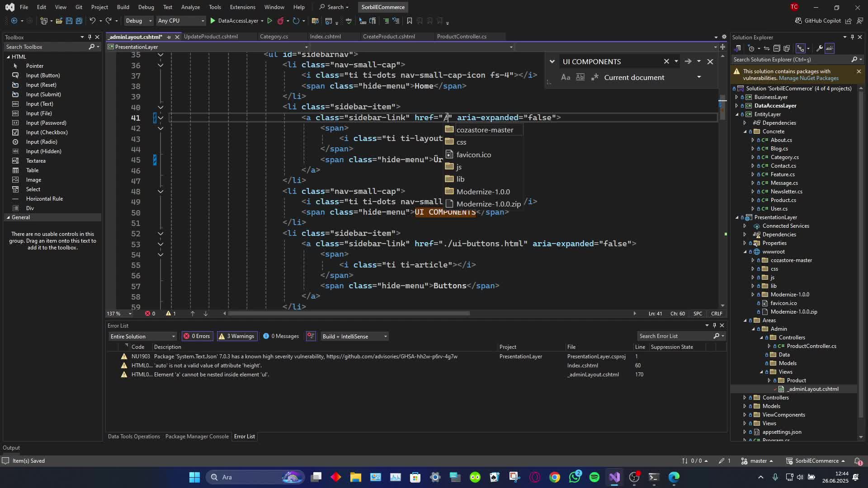
Task: Toggle Match case in Find panel
Action: pos(566,77)
